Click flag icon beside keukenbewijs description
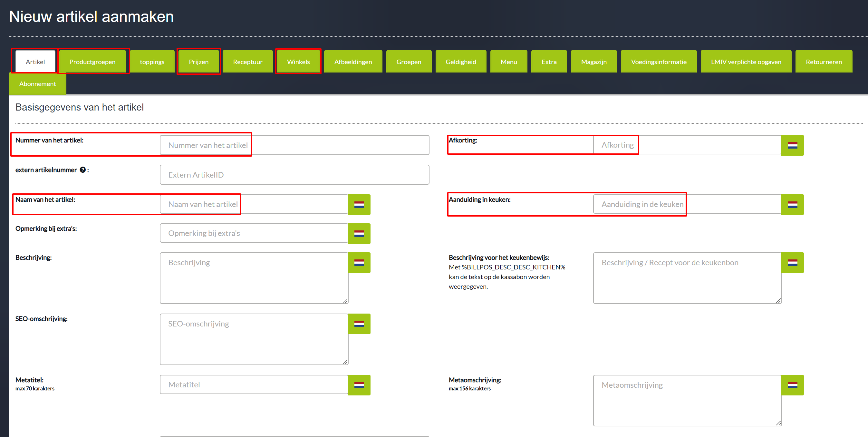 click(792, 262)
